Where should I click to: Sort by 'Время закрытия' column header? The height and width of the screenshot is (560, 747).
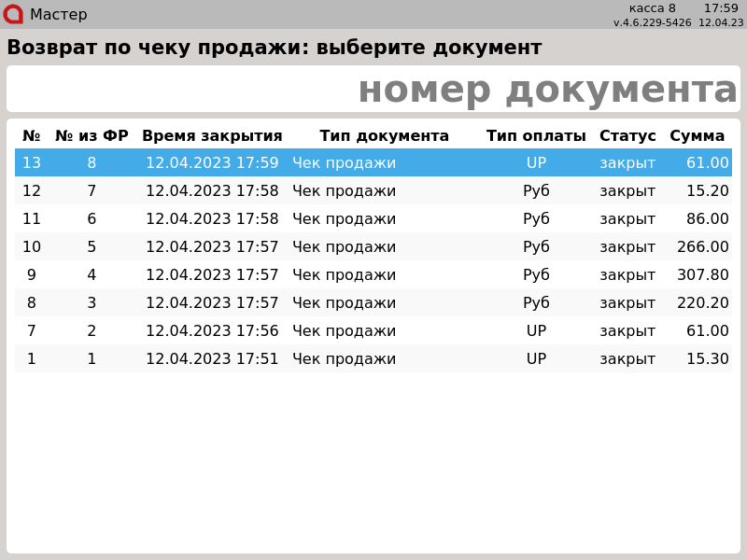tap(212, 136)
